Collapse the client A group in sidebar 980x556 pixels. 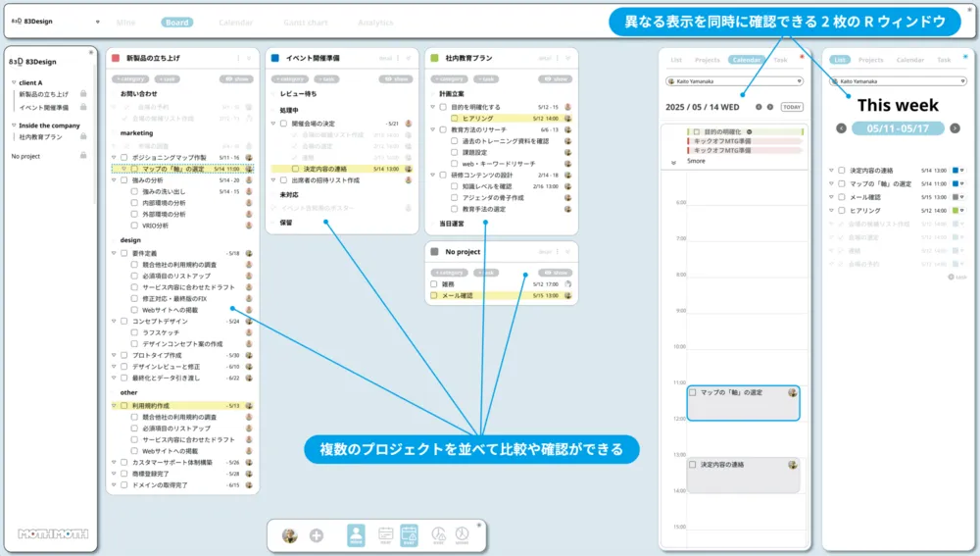coord(14,83)
